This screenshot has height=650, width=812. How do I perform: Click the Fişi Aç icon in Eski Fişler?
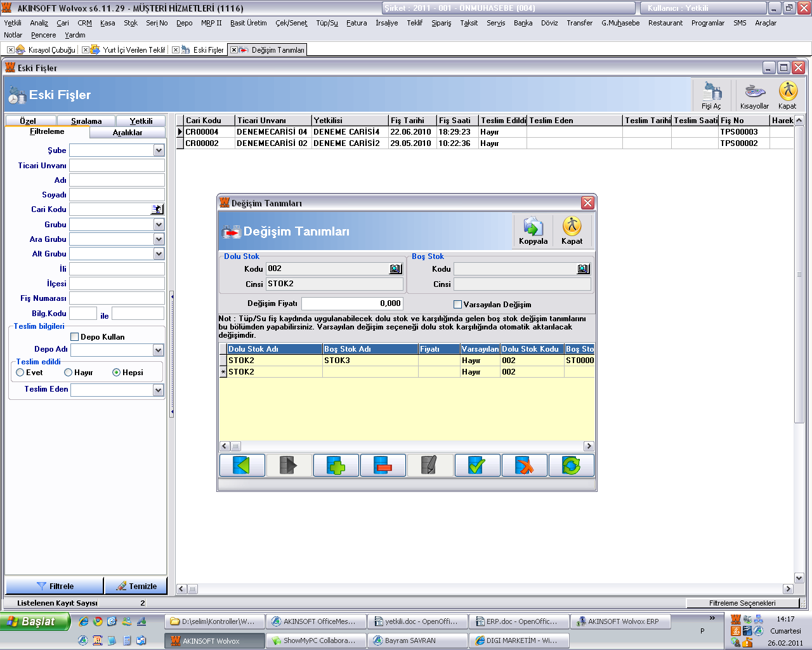pyautogui.click(x=711, y=95)
